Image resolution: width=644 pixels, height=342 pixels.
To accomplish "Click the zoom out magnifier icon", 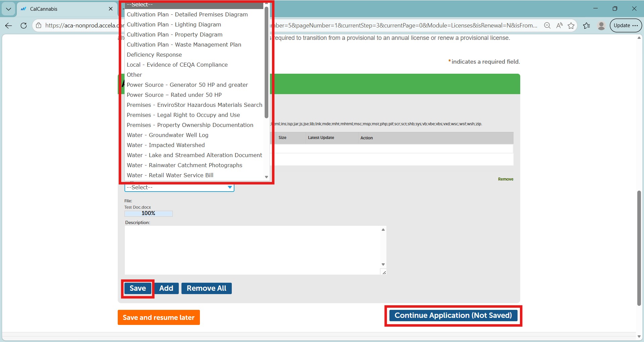I will [547, 25].
